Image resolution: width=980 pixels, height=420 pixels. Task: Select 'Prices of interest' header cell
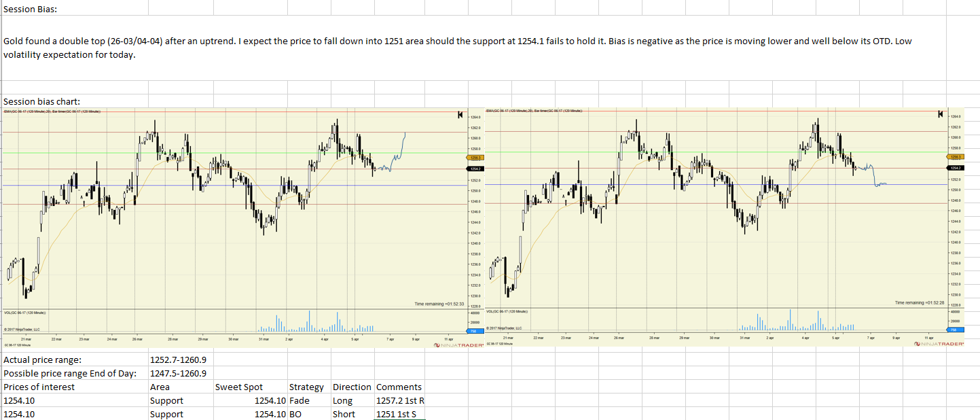click(75, 387)
